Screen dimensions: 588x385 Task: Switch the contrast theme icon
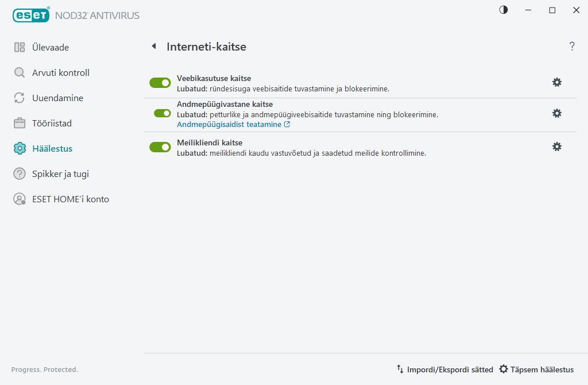(x=504, y=10)
